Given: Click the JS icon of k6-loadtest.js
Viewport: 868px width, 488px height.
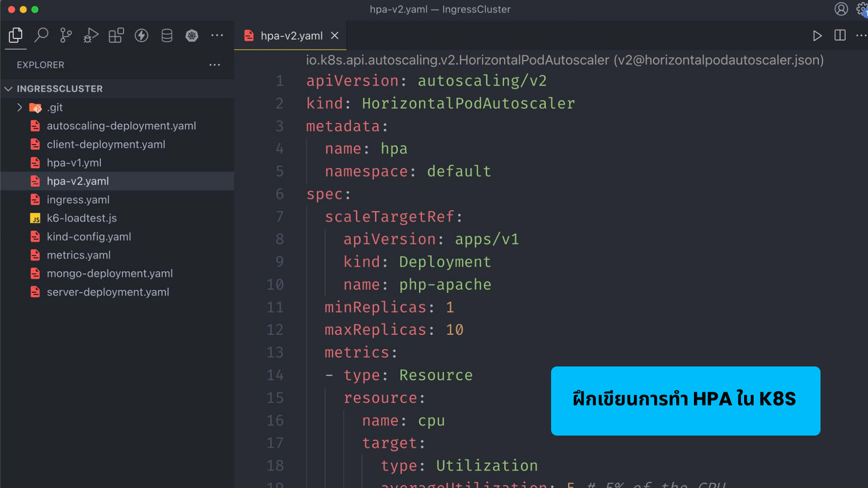Looking at the screenshot, I should click(35, 219).
